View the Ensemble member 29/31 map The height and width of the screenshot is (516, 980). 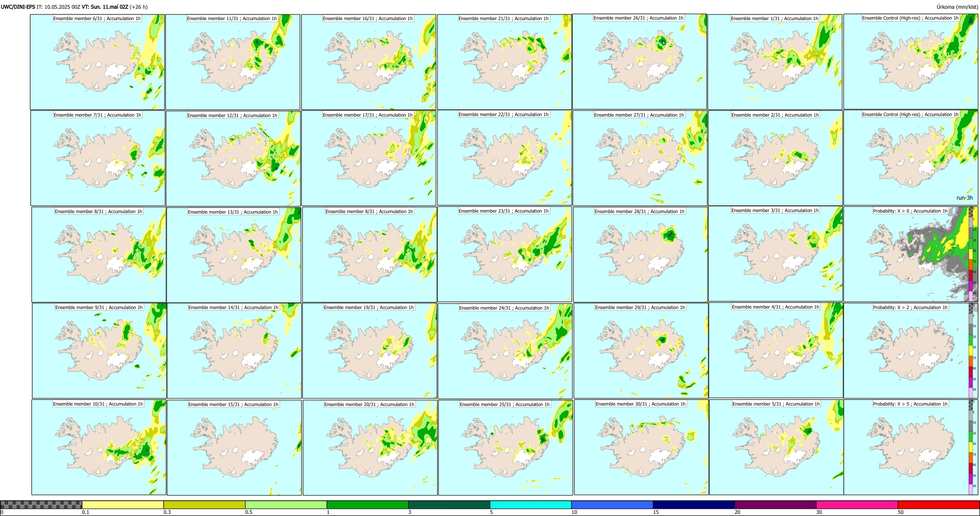point(641,350)
